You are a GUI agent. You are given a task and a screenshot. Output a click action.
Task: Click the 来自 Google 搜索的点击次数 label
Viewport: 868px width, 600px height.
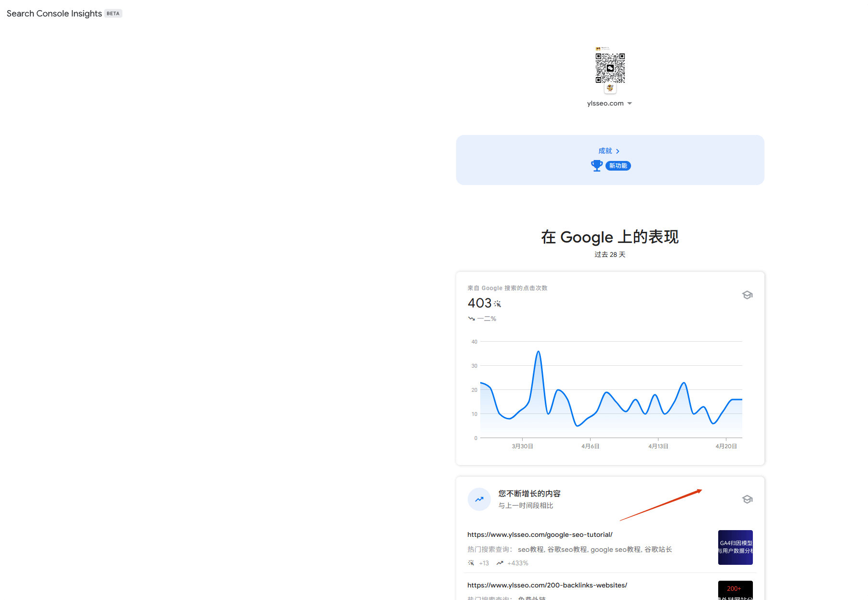point(507,288)
